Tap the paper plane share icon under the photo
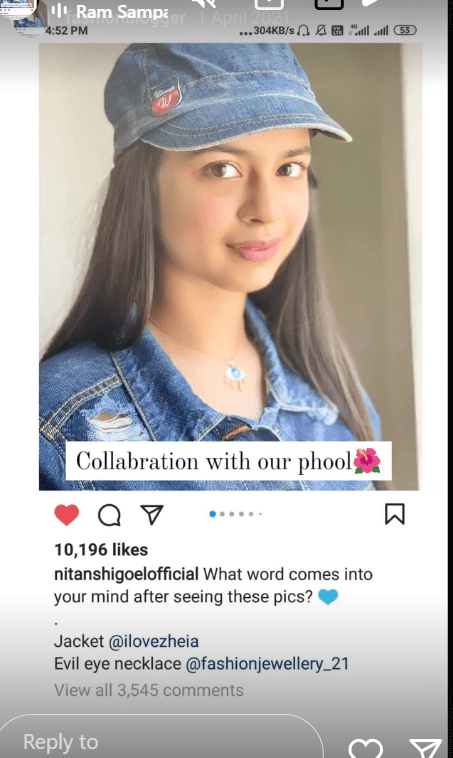 152,514
